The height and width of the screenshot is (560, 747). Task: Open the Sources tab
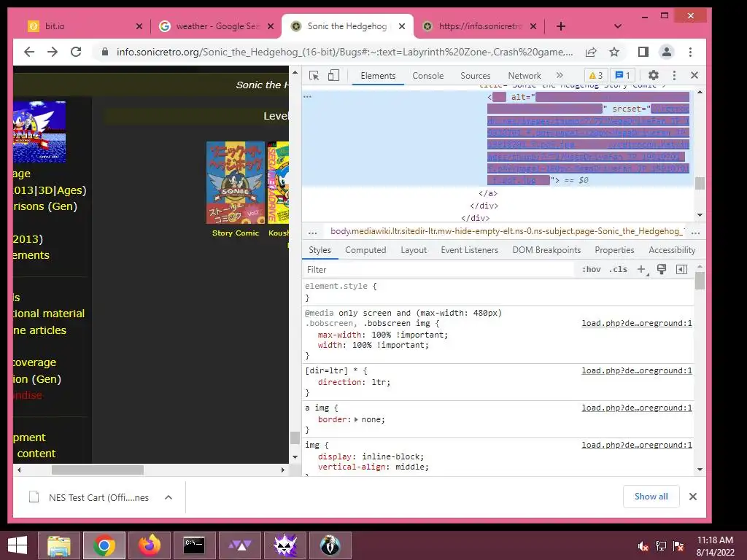pyautogui.click(x=475, y=76)
